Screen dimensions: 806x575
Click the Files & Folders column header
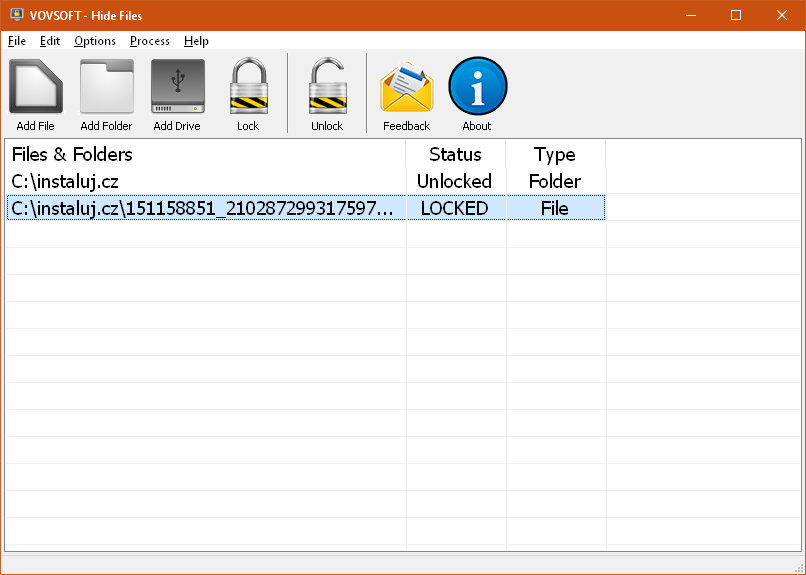pyautogui.click(x=72, y=154)
